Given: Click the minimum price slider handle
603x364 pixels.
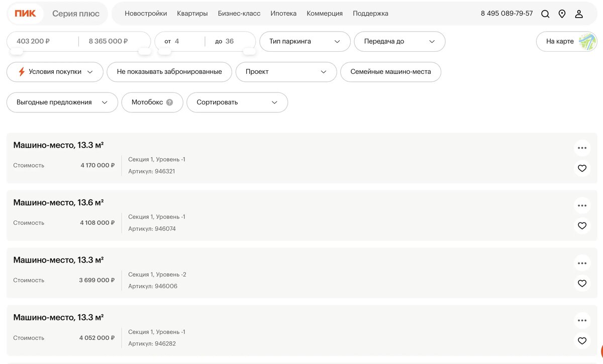Looking at the screenshot, I should pyautogui.click(x=17, y=51).
